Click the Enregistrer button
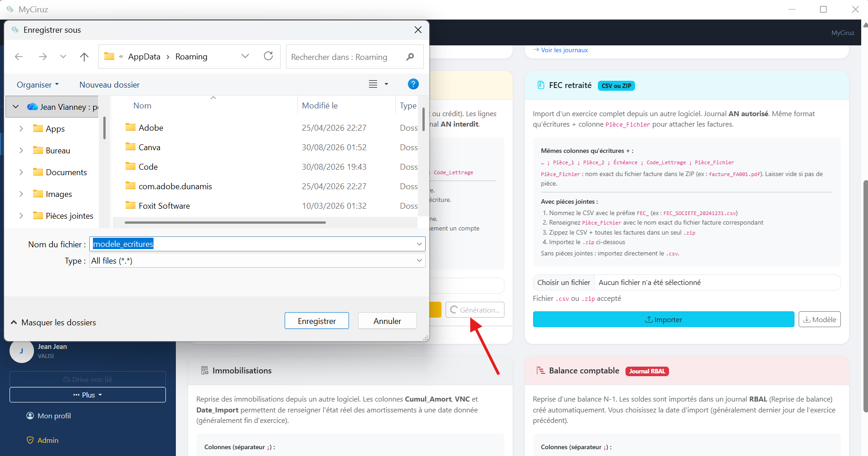The image size is (868, 456). [317, 321]
